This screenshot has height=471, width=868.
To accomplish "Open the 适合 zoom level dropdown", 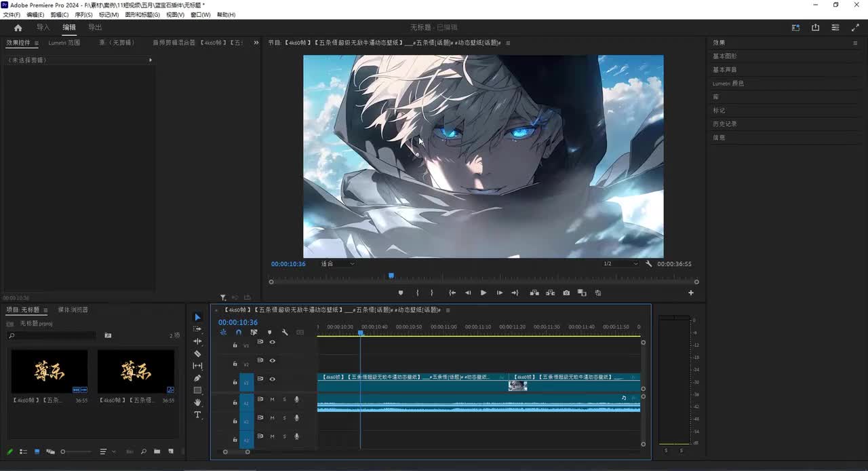I will click(337, 264).
